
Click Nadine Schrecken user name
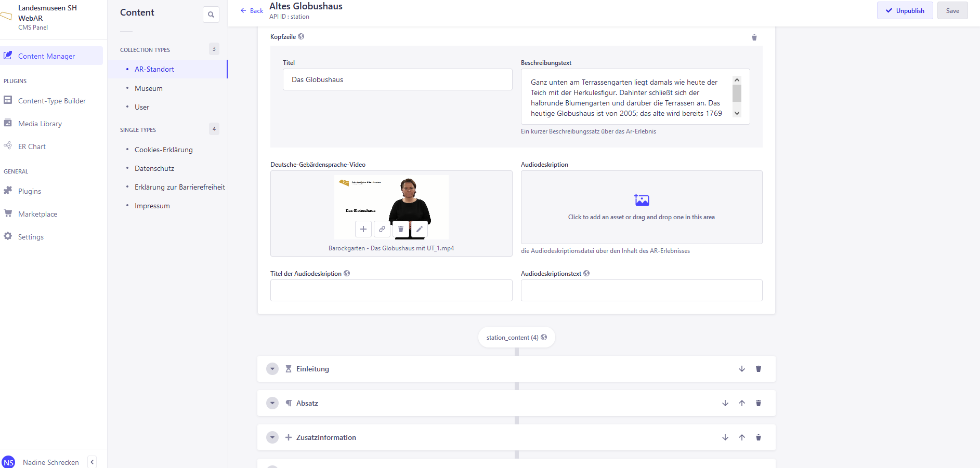pyautogui.click(x=51, y=462)
